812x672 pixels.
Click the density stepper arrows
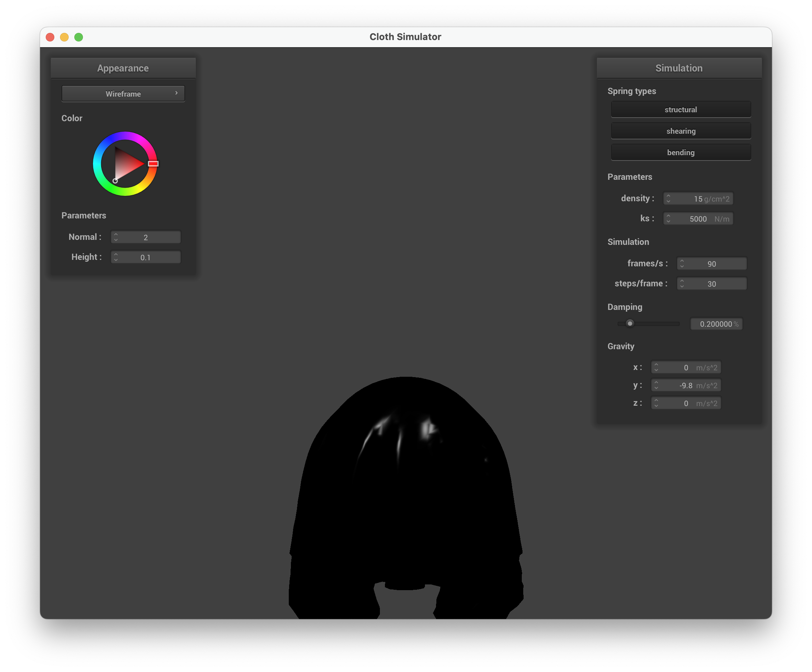(x=668, y=198)
